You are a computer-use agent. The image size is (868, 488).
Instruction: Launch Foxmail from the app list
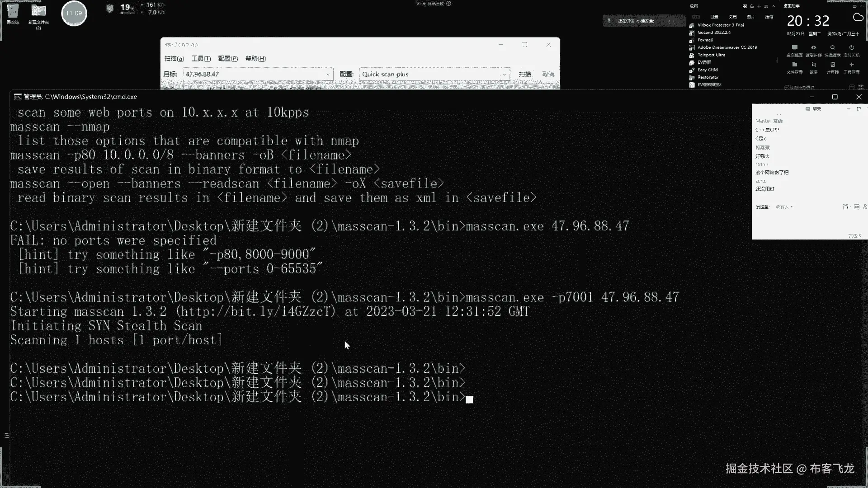705,40
